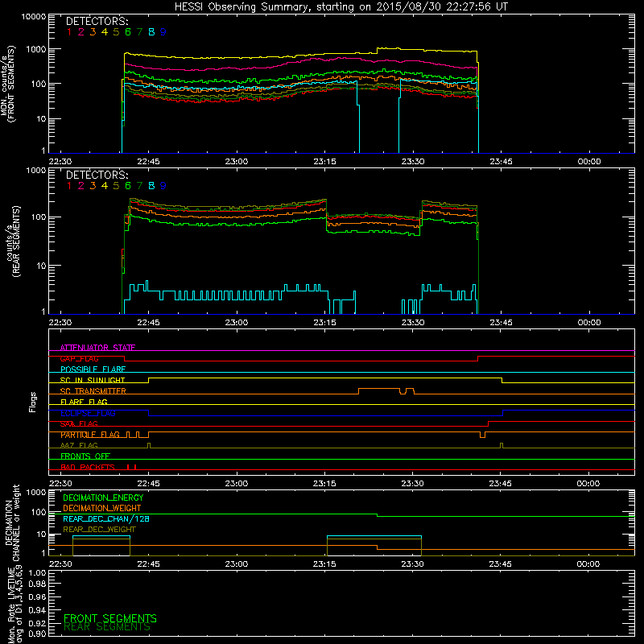The width and height of the screenshot is (644, 644).
Task: Click the vertical Flags axis title
Action: pos(32,402)
